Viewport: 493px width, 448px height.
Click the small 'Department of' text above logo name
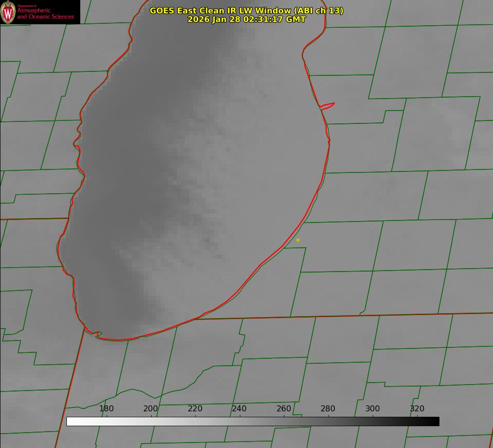pos(27,6)
